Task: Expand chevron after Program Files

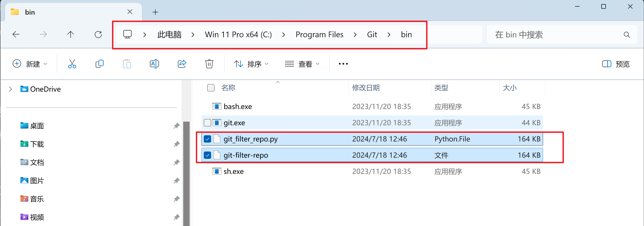Action: coord(355,35)
